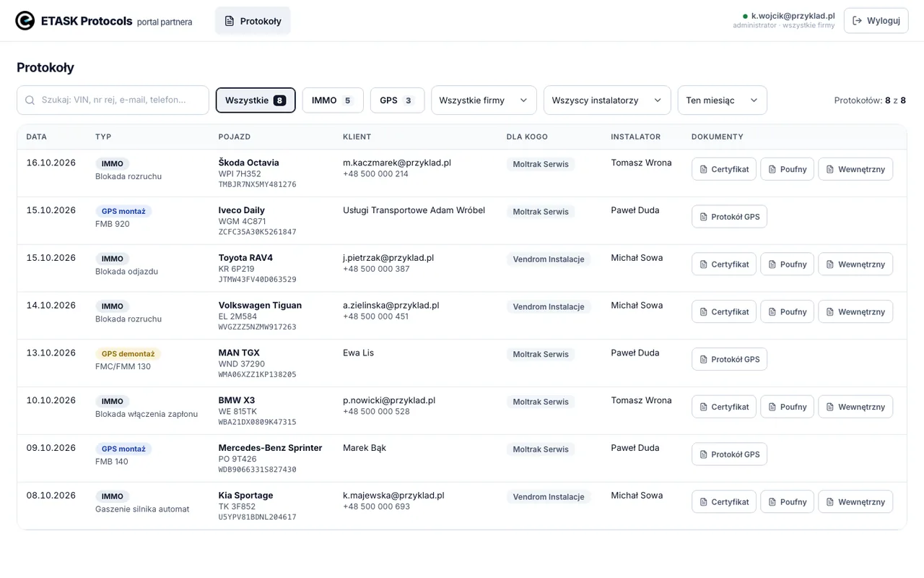The height and width of the screenshot is (578, 924).
Task: Click the Certyfikat file icon for BMW X3
Action: click(x=703, y=407)
